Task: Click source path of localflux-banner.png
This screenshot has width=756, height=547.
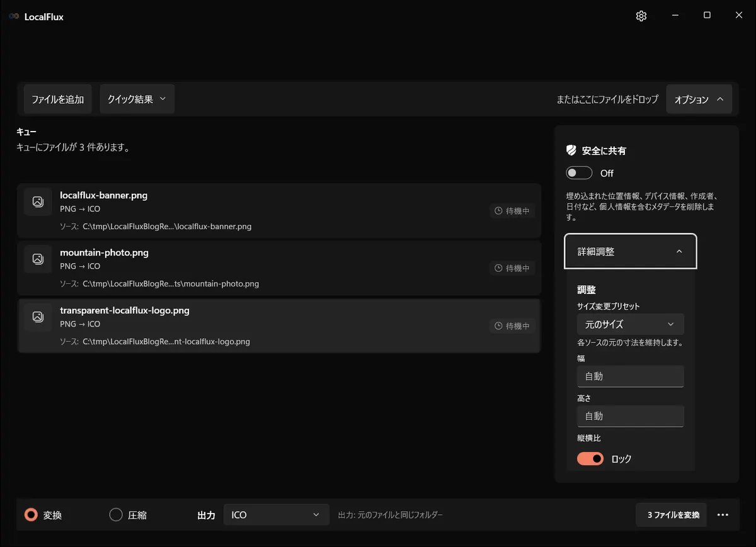Action: pos(167,226)
